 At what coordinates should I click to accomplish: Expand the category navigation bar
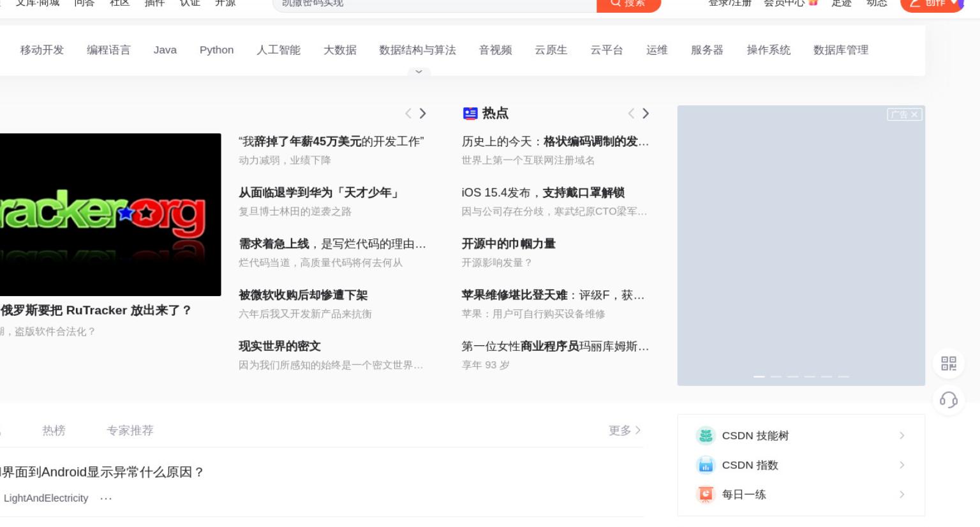[x=419, y=71]
